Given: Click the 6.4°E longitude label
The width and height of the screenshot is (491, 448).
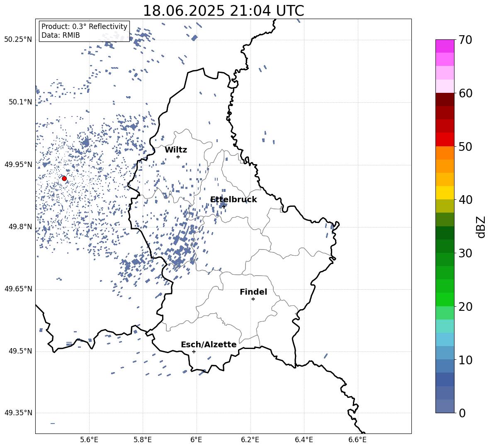Looking at the screenshot, I should point(304,440).
